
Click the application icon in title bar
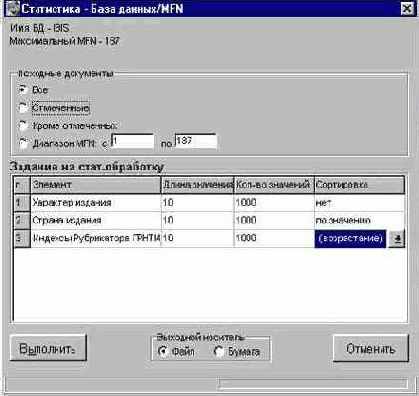click(13, 9)
